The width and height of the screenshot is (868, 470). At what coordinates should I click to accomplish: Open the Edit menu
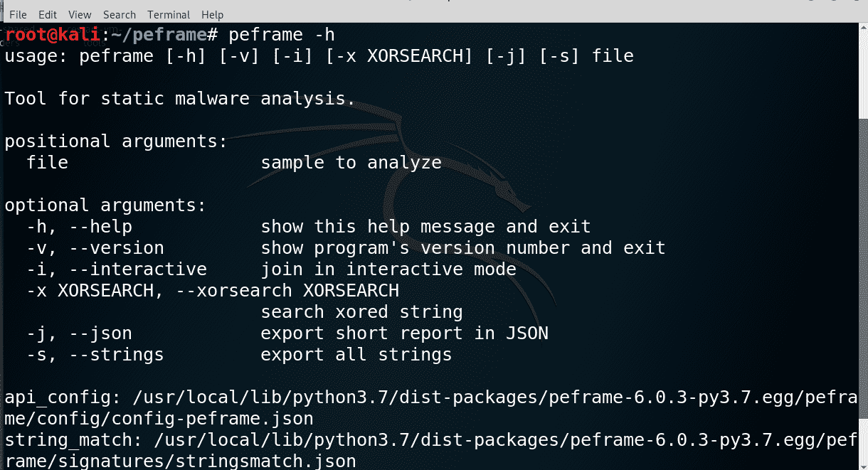(48, 14)
